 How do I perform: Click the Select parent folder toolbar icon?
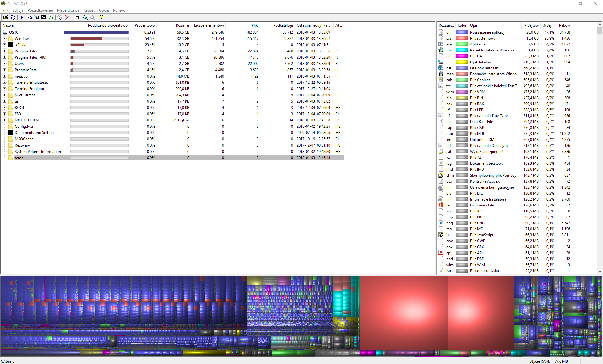[76, 18]
